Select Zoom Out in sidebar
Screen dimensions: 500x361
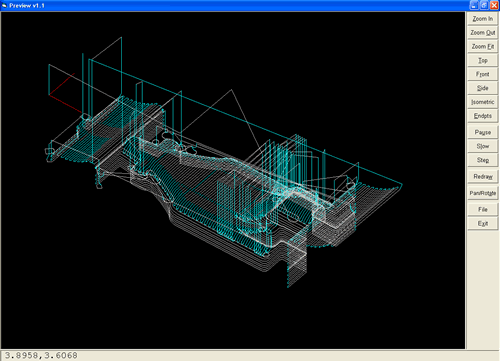(x=482, y=33)
